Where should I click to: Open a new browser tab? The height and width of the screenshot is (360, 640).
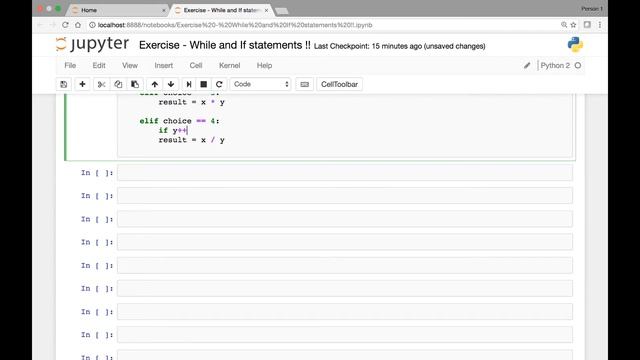pos(282,11)
